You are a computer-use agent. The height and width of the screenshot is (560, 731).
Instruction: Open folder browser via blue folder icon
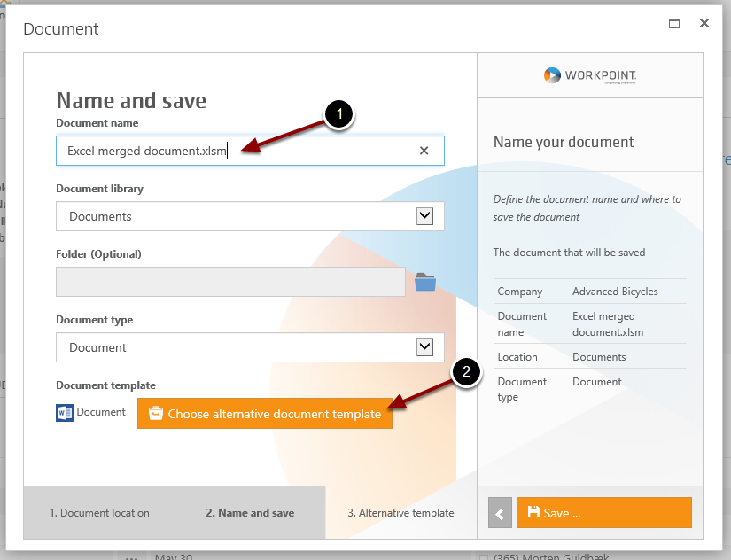coord(425,282)
